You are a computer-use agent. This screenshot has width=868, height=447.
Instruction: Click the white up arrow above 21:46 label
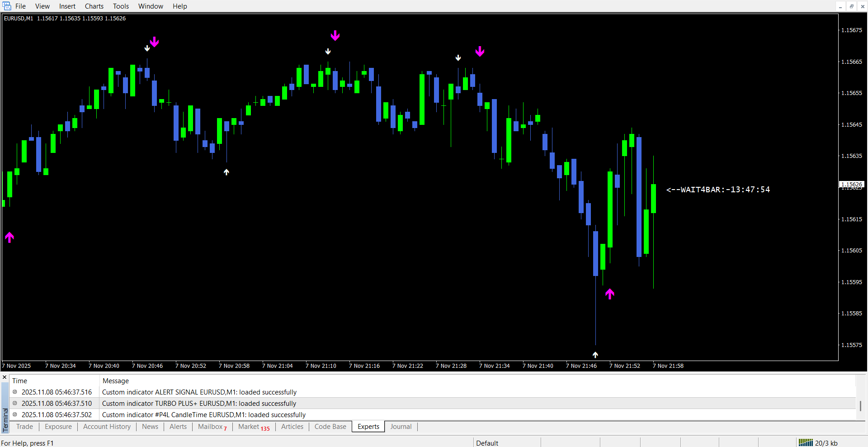pos(595,355)
